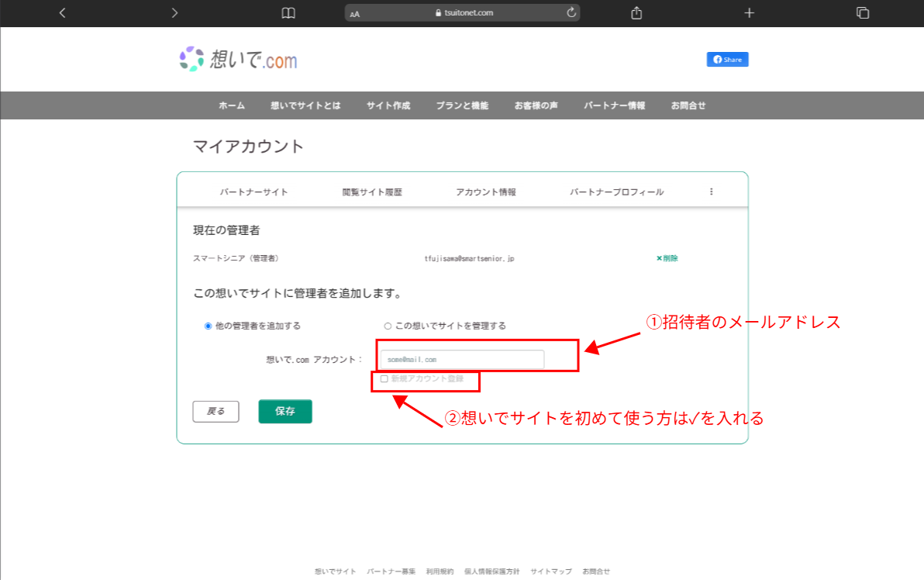924x580 pixels.
Task: Show all tabs overview icon
Action: [862, 12]
